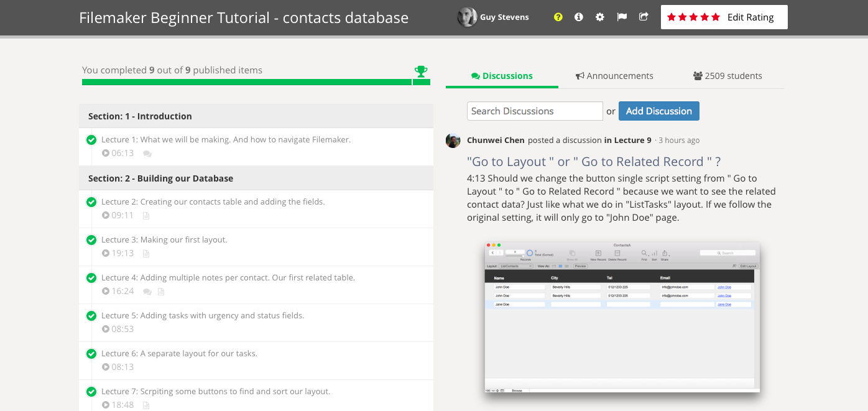Open the document icon under Lecture 3

click(147, 254)
